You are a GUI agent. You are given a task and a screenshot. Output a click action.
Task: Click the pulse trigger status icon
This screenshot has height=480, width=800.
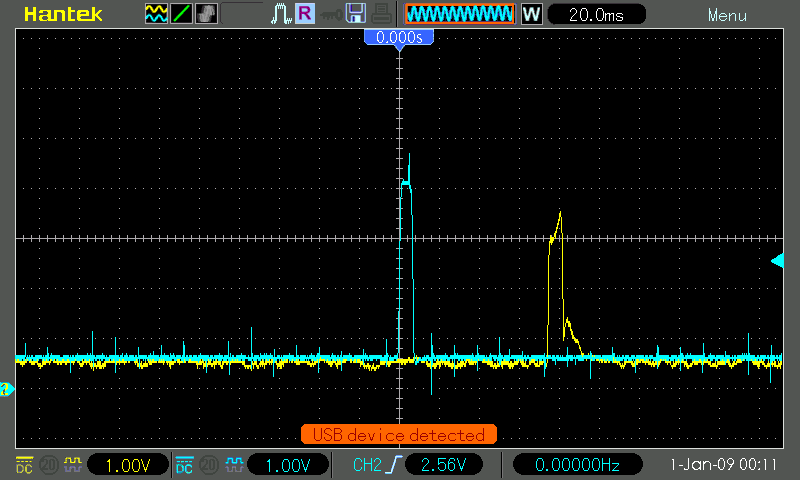pos(281,14)
